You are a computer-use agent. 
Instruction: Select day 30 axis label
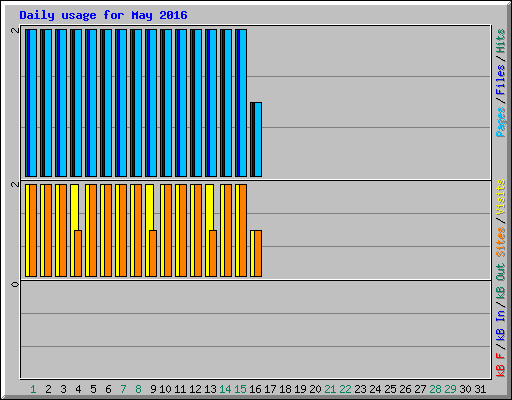(x=465, y=389)
